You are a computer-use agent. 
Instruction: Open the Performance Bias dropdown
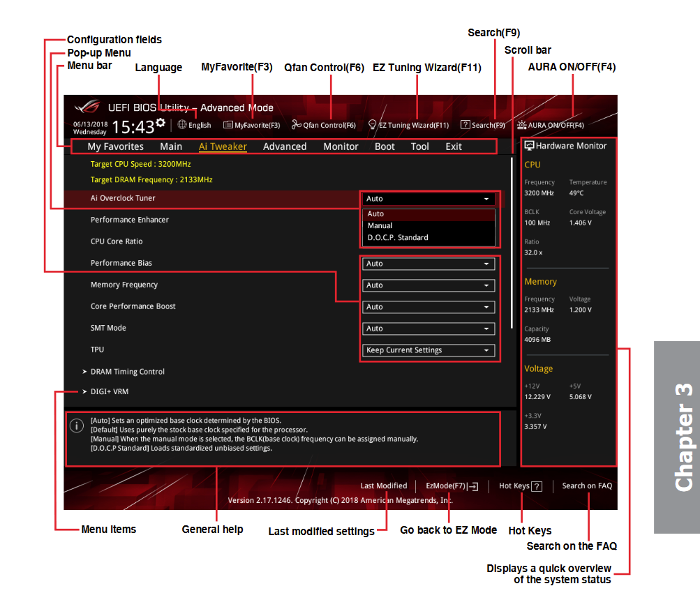[x=429, y=264]
